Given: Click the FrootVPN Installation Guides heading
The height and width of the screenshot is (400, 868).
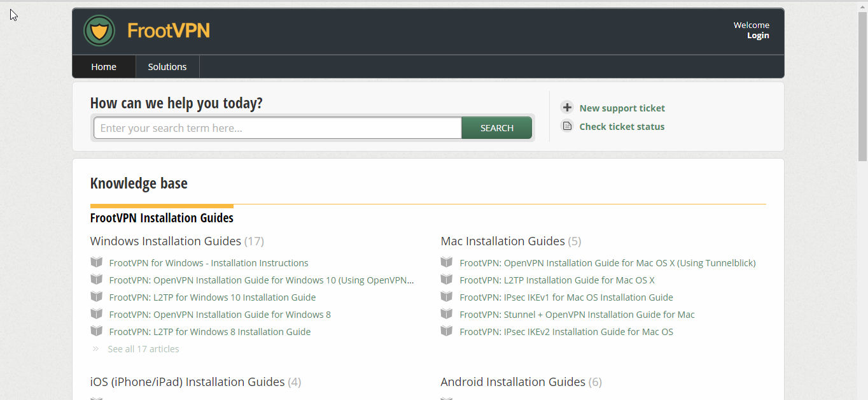Looking at the screenshot, I should click(162, 218).
